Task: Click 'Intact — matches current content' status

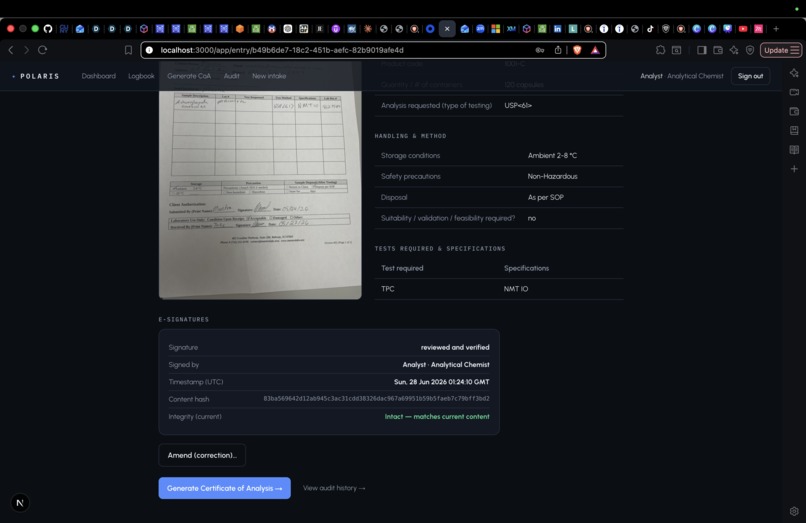Action: click(x=437, y=417)
